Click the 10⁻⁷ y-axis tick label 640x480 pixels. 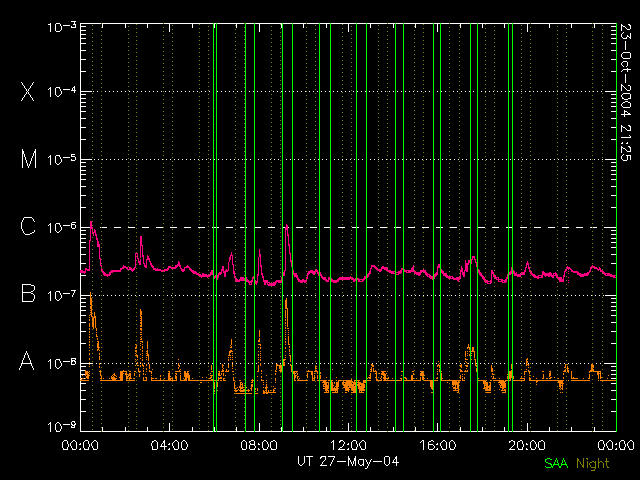click(x=62, y=296)
